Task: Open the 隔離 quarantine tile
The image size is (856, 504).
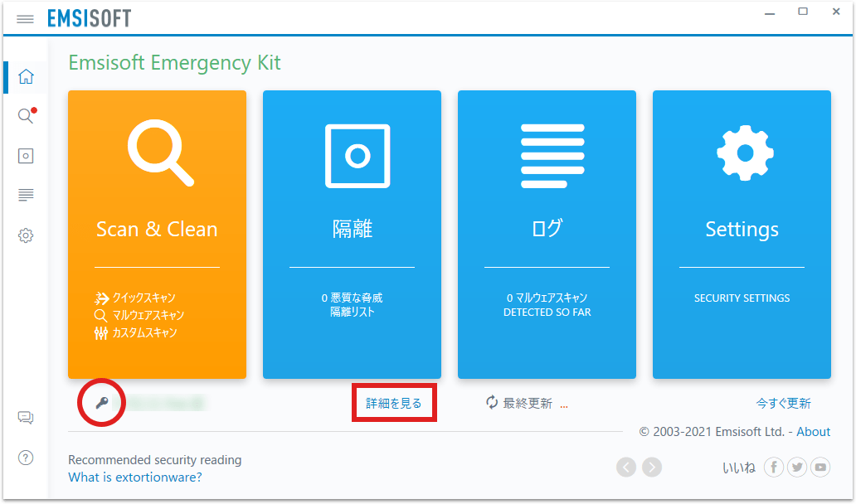Action: (x=352, y=234)
